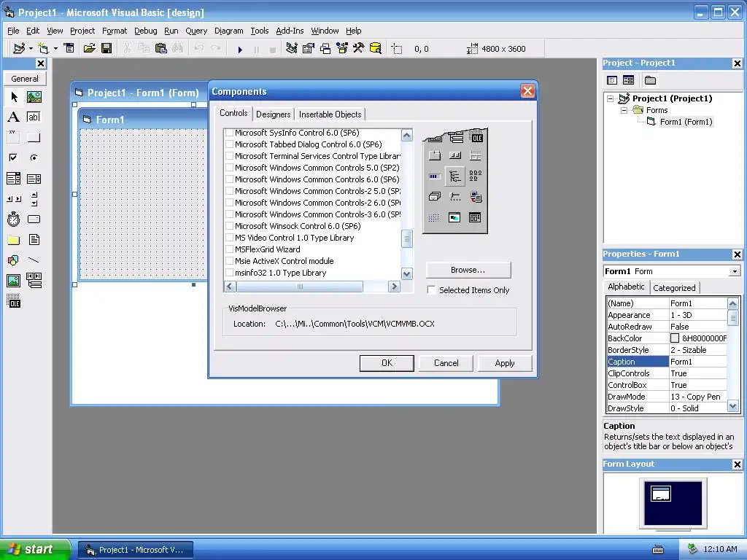Select the Data control tool
747x560 pixels.
pyautogui.click(x=34, y=281)
